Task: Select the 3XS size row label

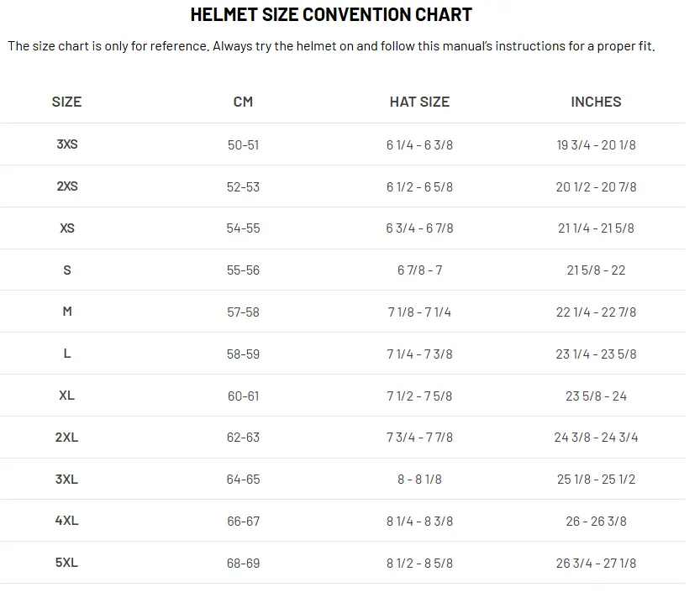Action: pyautogui.click(x=67, y=144)
